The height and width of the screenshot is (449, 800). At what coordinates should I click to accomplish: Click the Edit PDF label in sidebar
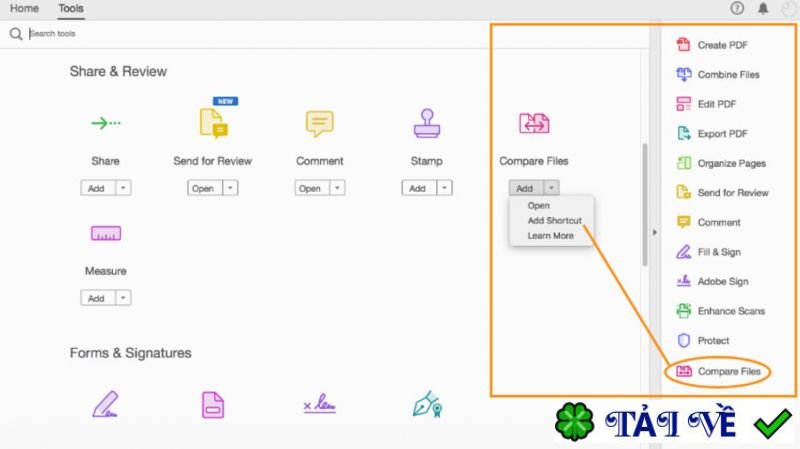pos(717,104)
